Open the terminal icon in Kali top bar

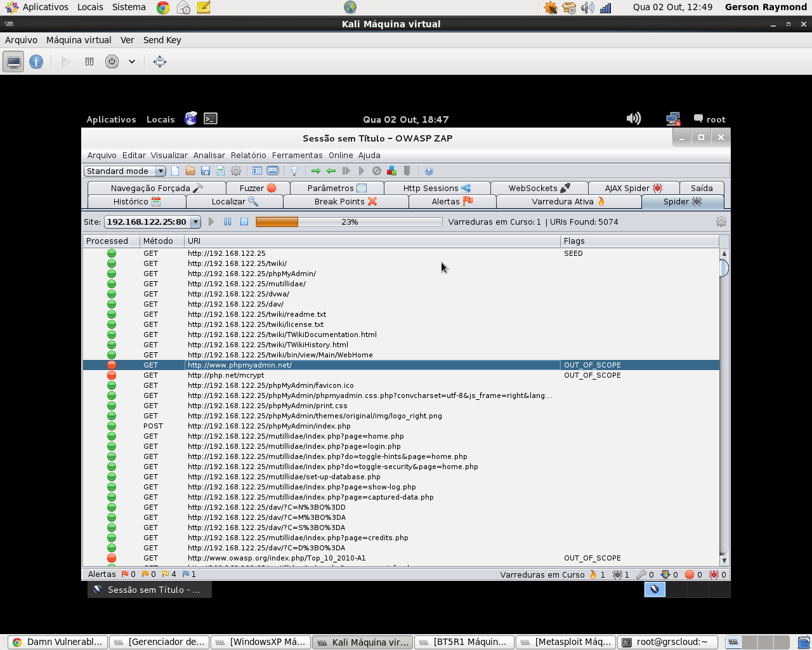click(x=211, y=119)
